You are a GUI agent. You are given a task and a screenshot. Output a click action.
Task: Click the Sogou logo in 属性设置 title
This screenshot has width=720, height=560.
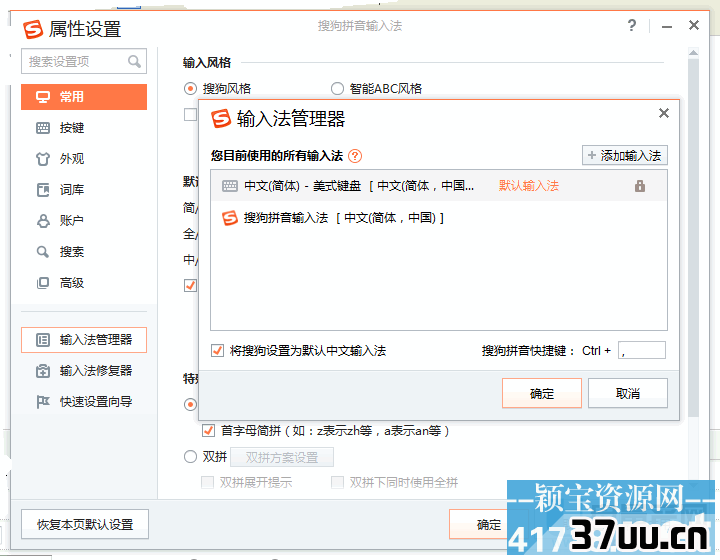(33, 29)
